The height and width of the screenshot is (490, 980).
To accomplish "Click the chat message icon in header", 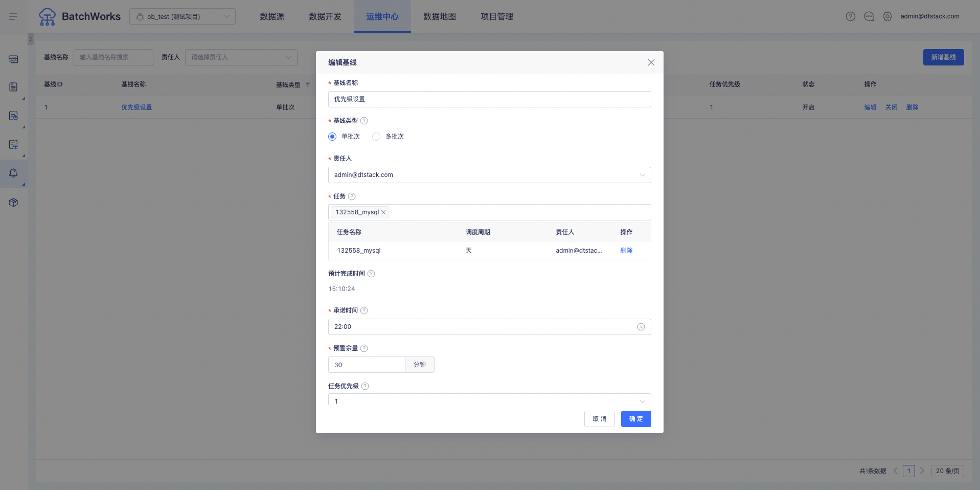I will (869, 16).
